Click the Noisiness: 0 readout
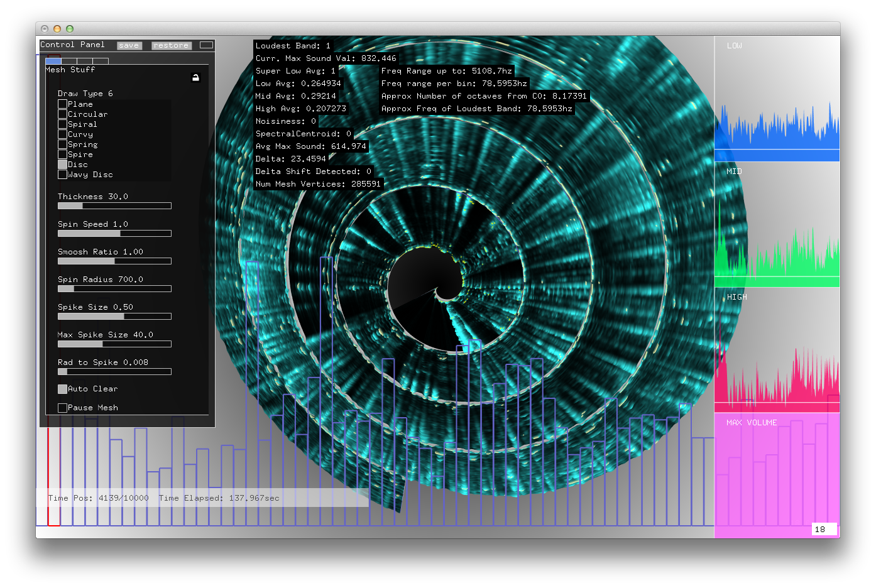The width and height of the screenshot is (876, 588). click(x=286, y=121)
